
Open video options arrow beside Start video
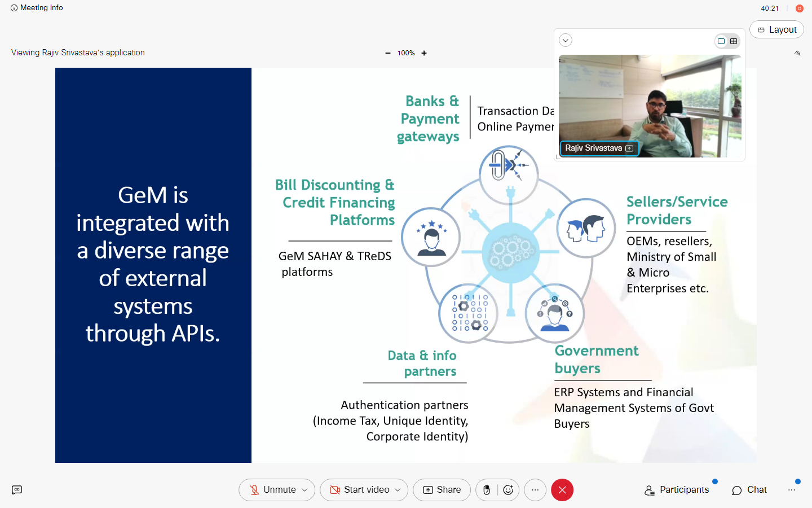tap(398, 490)
